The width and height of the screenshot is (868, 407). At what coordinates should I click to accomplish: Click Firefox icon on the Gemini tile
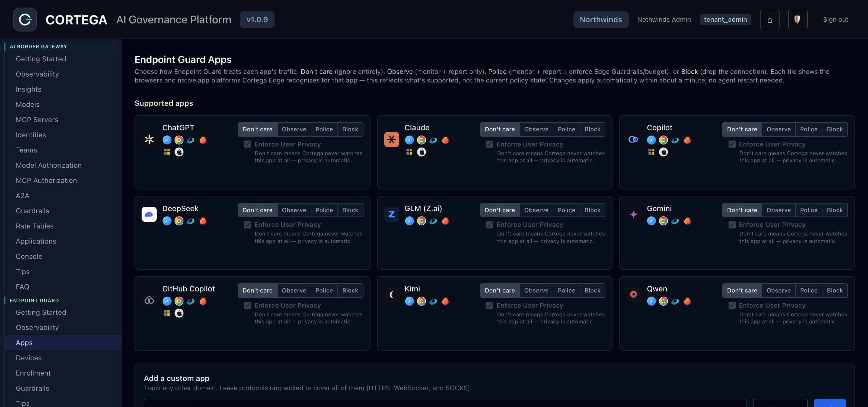coord(687,221)
